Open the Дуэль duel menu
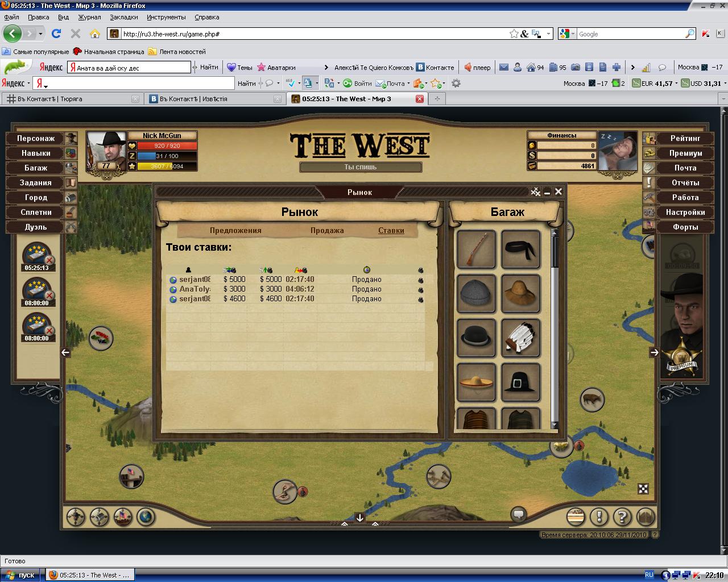Viewport: 728px width, 582px height. pos(36,227)
